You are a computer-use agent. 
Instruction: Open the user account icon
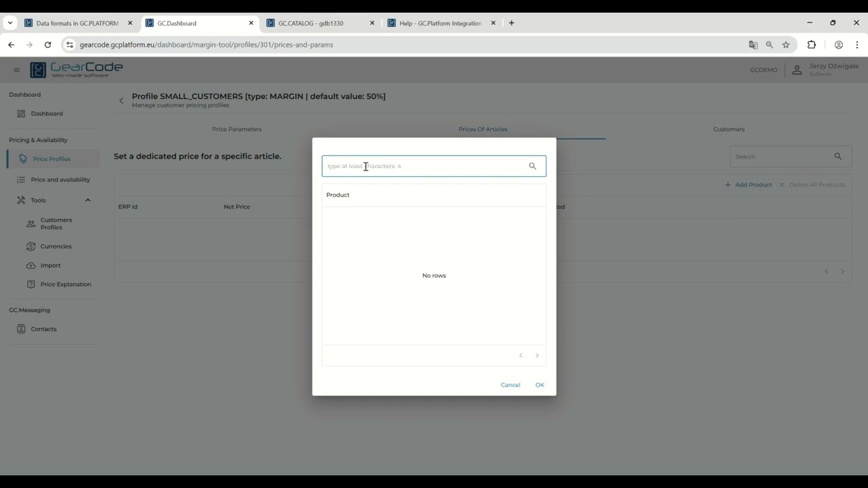[x=797, y=70]
